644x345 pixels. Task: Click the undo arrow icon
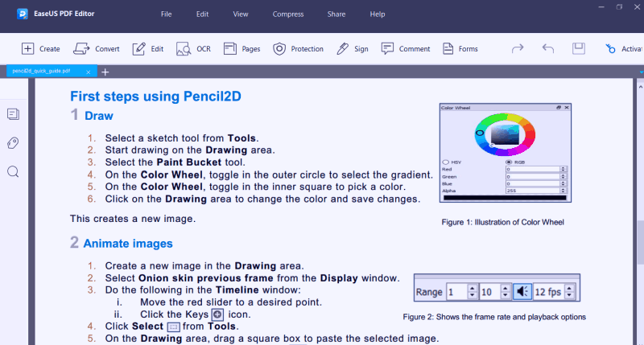548,48
